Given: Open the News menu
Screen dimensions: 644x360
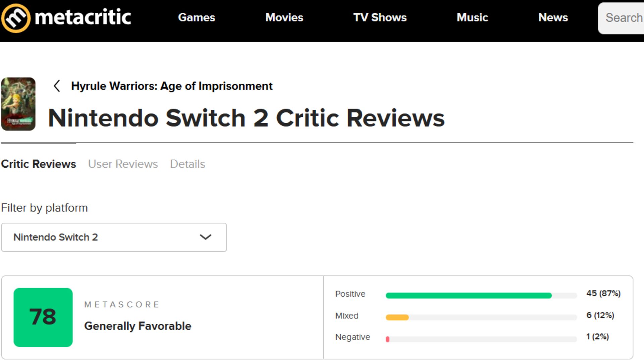Looking at the screenshot, I should (553, 17).
